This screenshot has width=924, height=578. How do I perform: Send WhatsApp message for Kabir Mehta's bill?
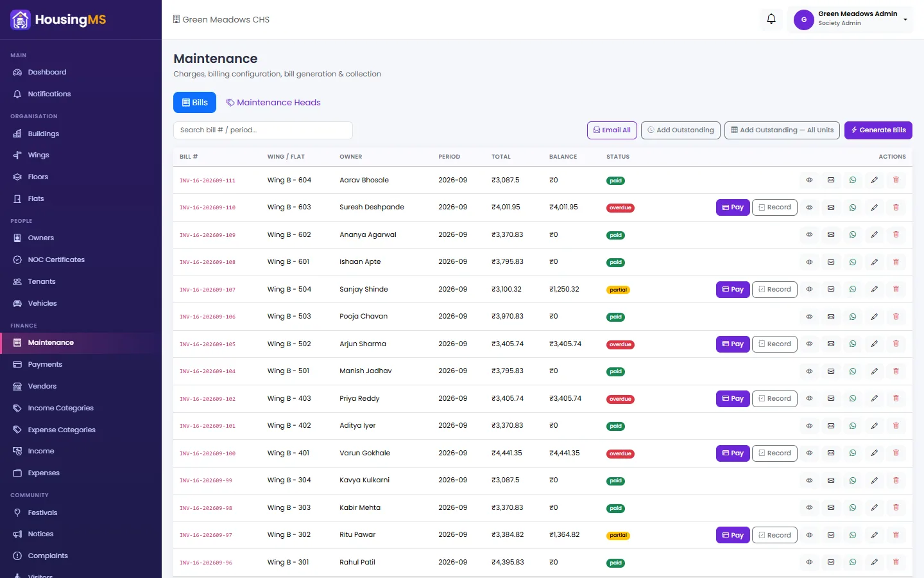pyautogui.click(x=853, y=508)
